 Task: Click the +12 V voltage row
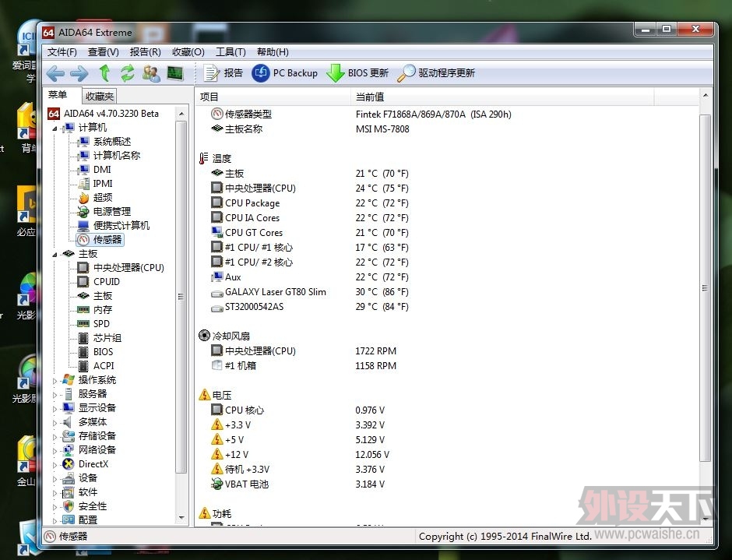pos(447,454)
